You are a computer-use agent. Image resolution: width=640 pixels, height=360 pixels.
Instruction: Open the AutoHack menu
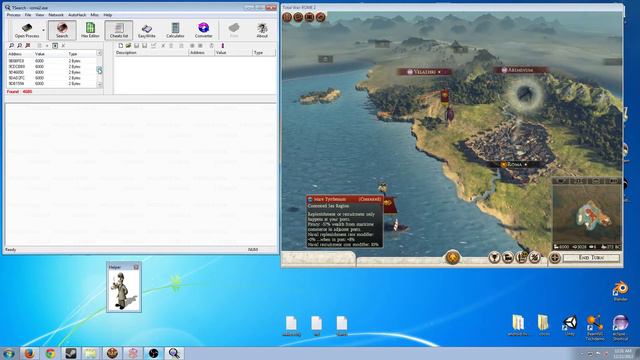click(77, 15)
